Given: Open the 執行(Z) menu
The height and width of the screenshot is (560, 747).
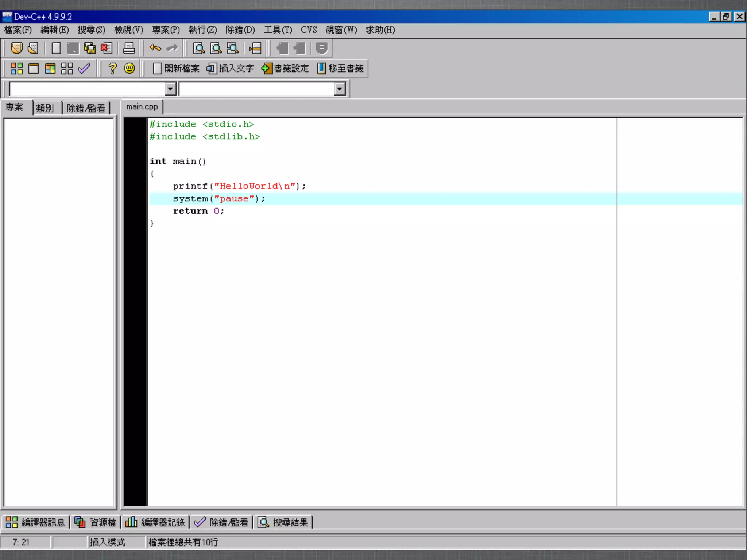Looking at the screenshot, I should click(202, 30).
